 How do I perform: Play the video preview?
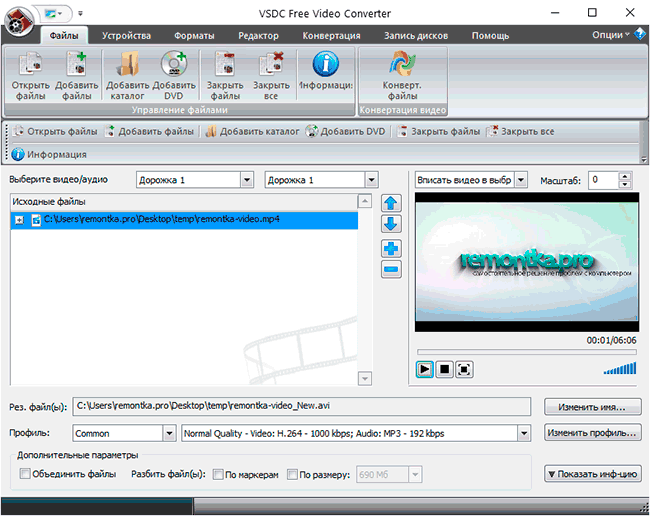point(424,369)
